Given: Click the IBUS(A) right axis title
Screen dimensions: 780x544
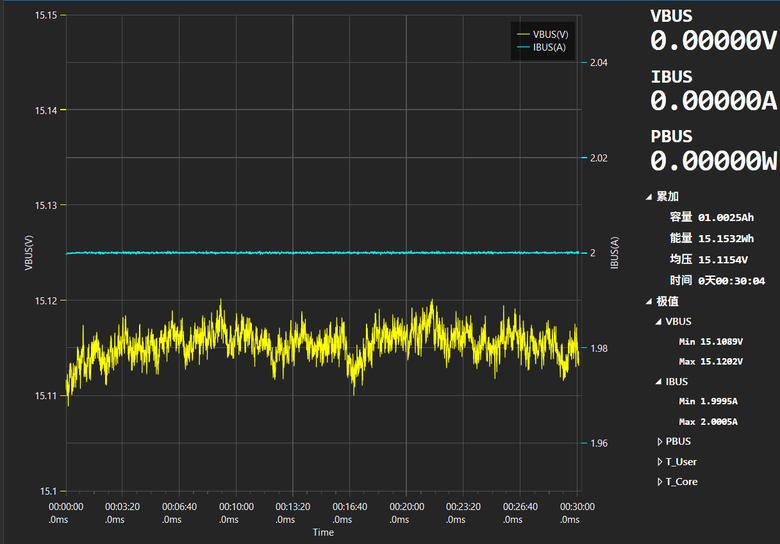Looking at the screenshot, I should tap(615, 253).
